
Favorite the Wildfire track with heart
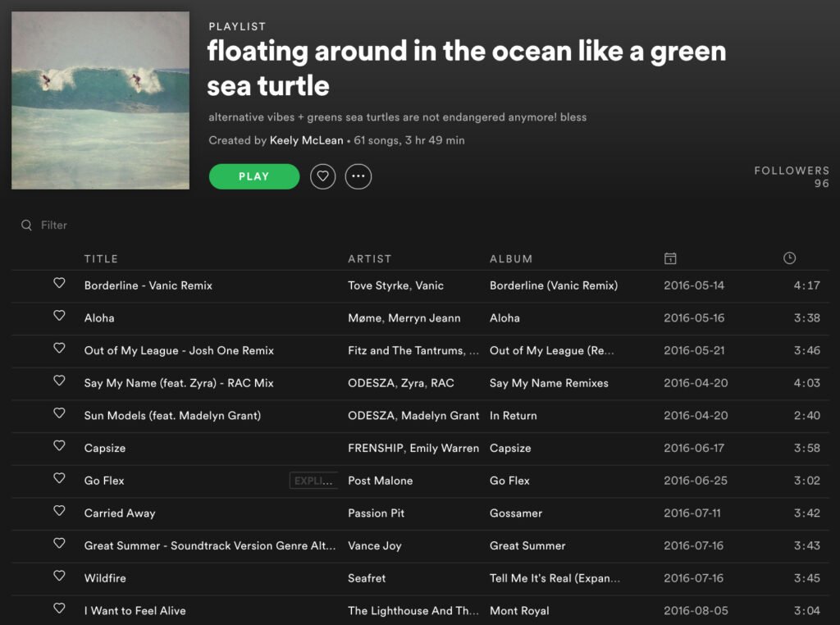pos(59,577)
